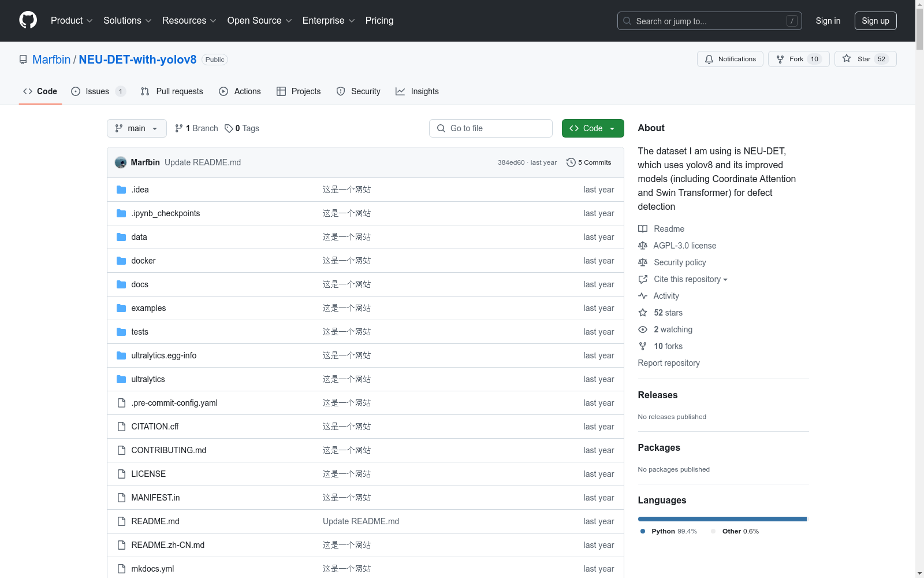Open the README.zh-CN.md file
Screen dimensions: 924x578
168,545
